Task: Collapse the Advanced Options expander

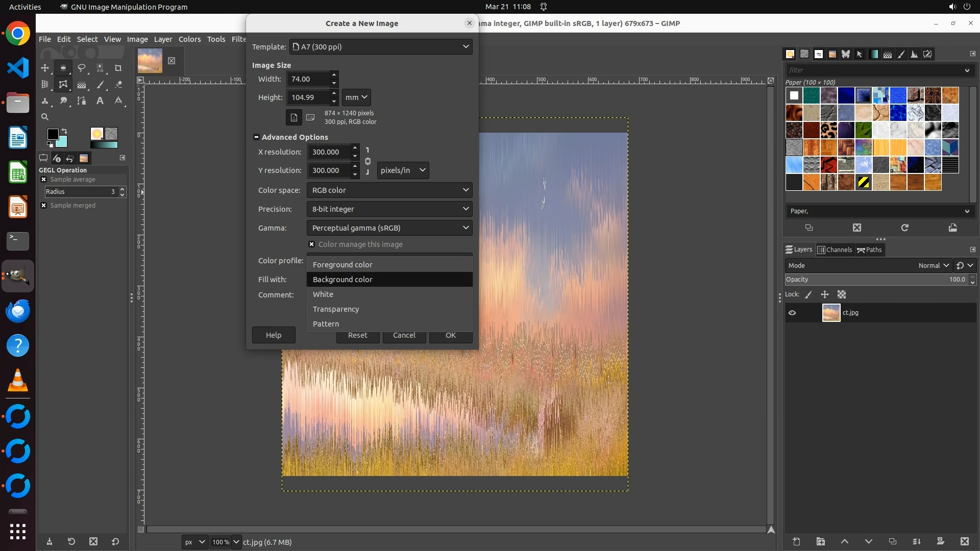Action: tap(256, 137)
